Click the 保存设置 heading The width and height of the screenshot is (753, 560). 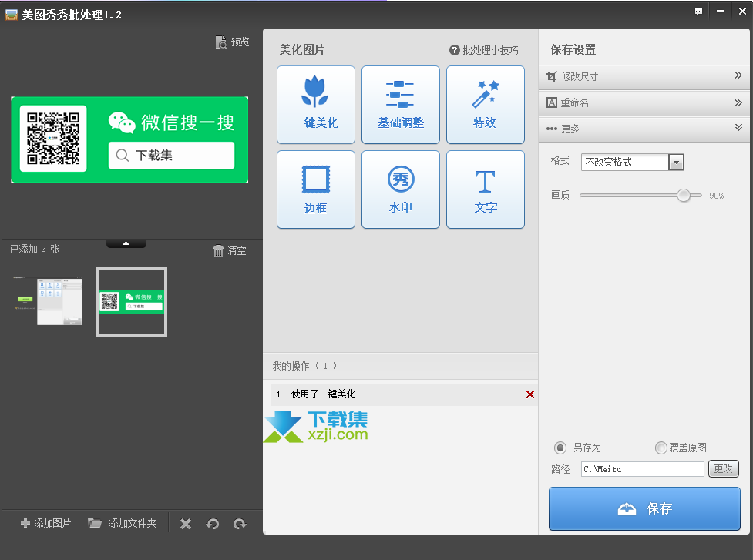[x=573, y=50]
